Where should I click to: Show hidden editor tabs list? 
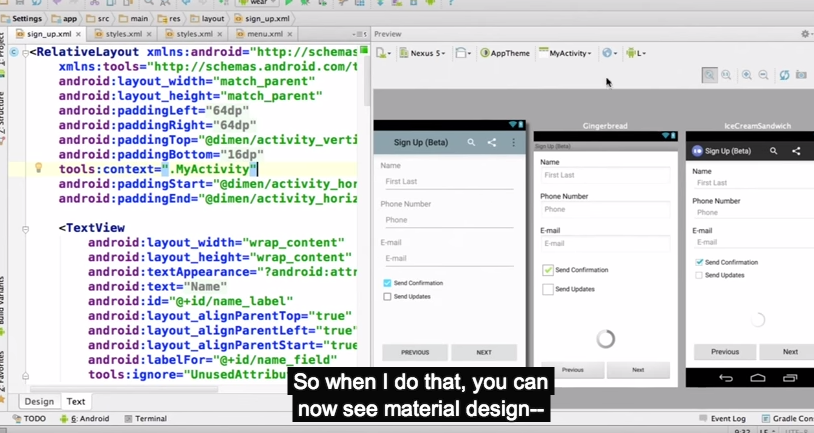359,34
